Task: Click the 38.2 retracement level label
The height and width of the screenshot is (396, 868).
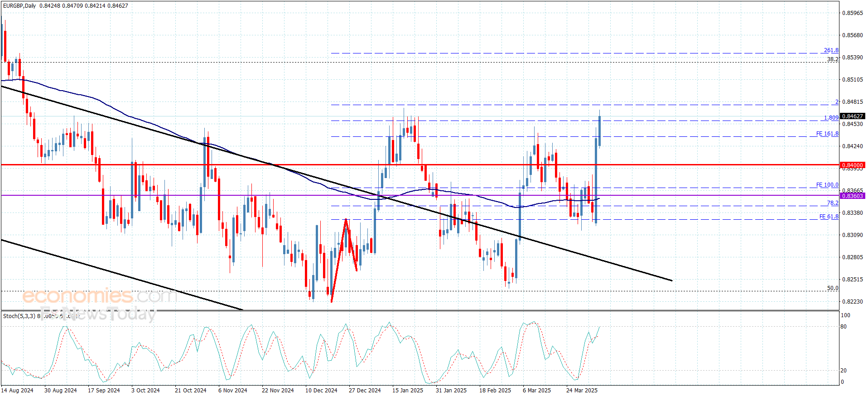Action: click(x=833, y=59)
